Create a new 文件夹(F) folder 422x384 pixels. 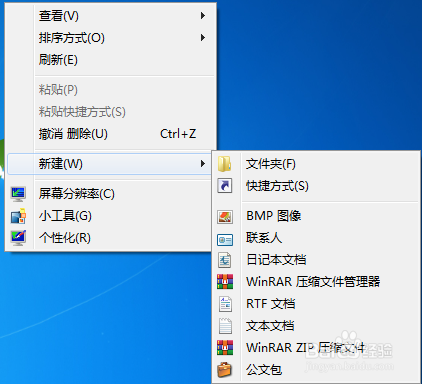click(316, 164)
